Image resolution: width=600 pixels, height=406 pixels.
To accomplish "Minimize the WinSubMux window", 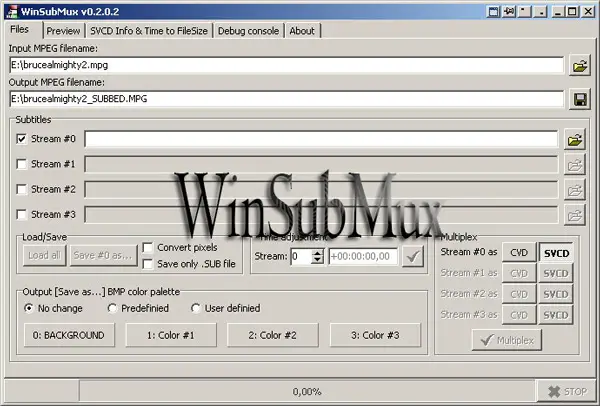I will point(558,12).
